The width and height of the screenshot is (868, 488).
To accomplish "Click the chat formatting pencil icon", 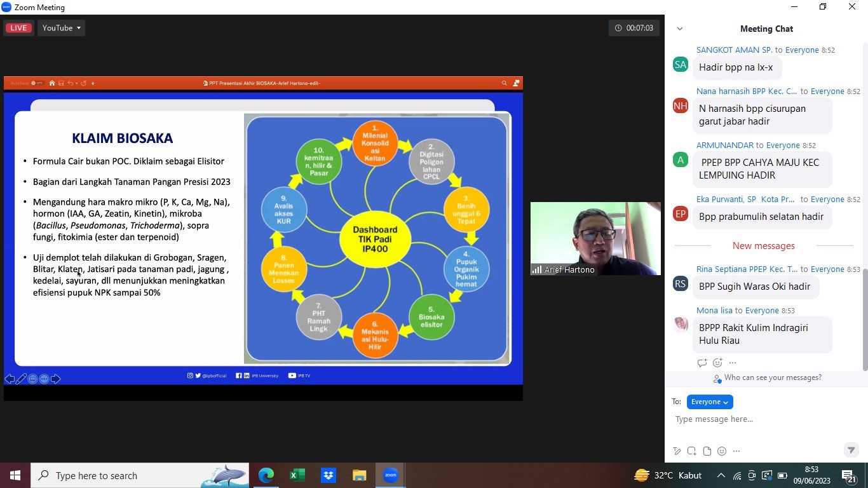I will pyautogui.click(x=677, y=451).
